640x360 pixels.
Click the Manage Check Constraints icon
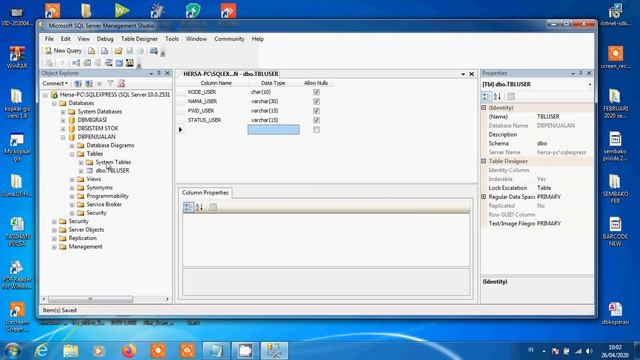pos(119,63)
